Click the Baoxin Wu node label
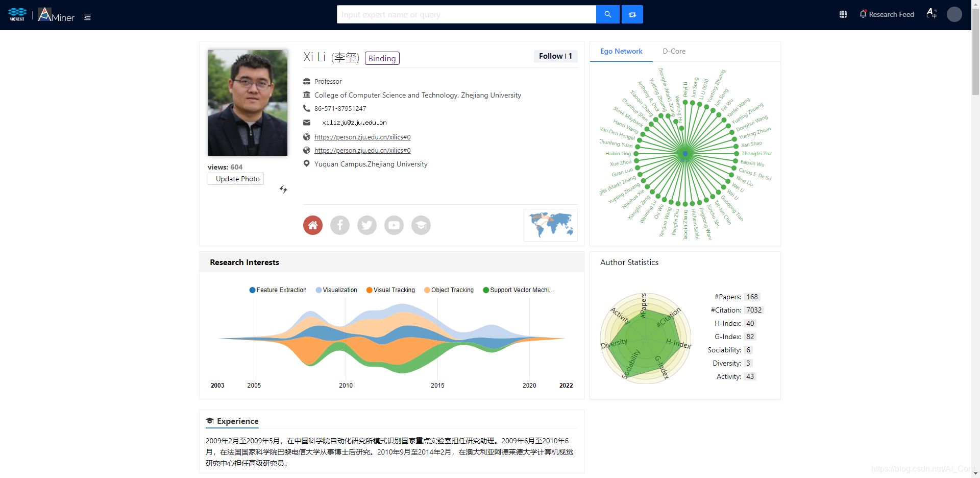 (x=752, y=163)
